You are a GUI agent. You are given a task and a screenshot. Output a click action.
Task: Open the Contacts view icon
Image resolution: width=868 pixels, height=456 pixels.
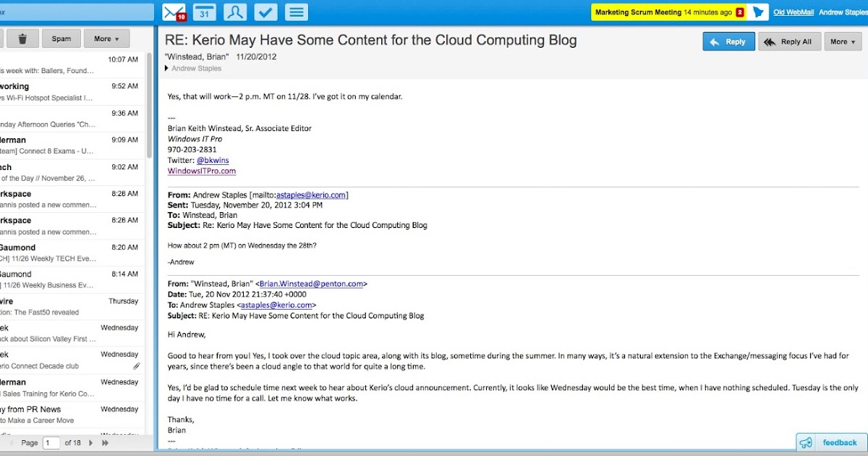pos(234,12)
